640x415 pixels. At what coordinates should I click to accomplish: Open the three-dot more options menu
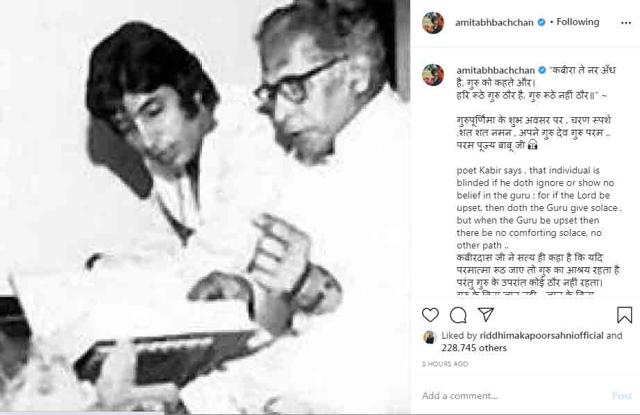(626, 23)
